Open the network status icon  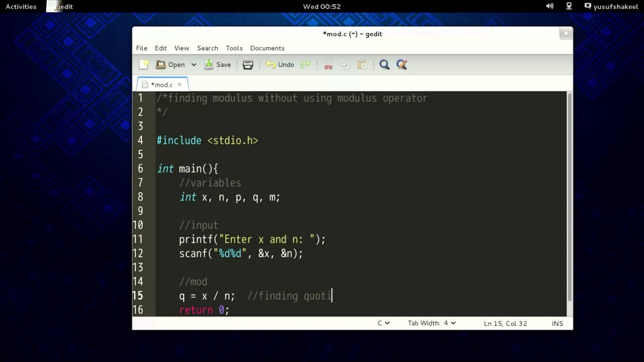(569, 7)
